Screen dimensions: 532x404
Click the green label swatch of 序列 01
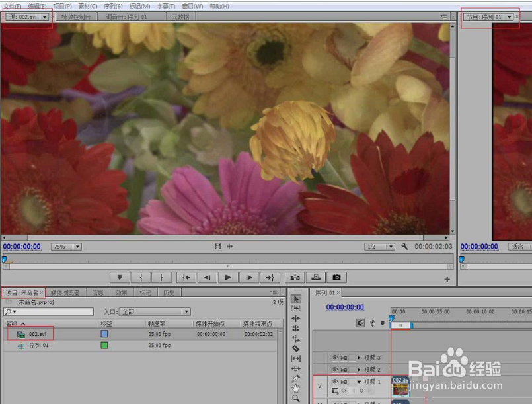point(104,345)
